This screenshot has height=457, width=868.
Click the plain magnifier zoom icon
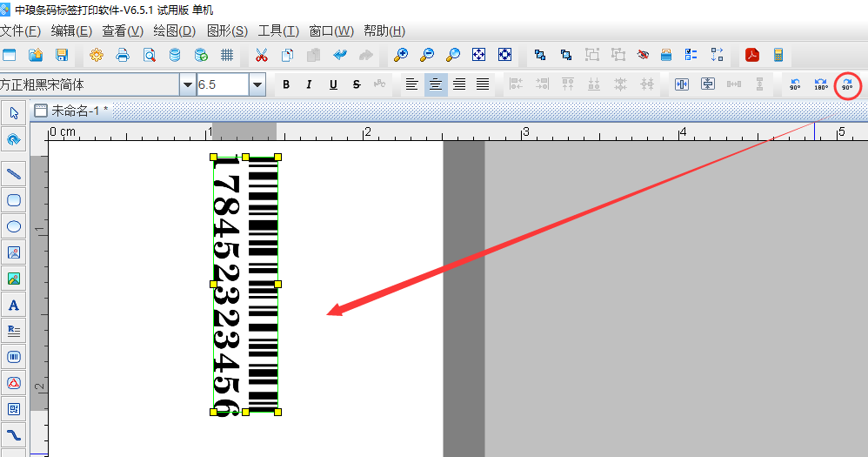(453, 54)
